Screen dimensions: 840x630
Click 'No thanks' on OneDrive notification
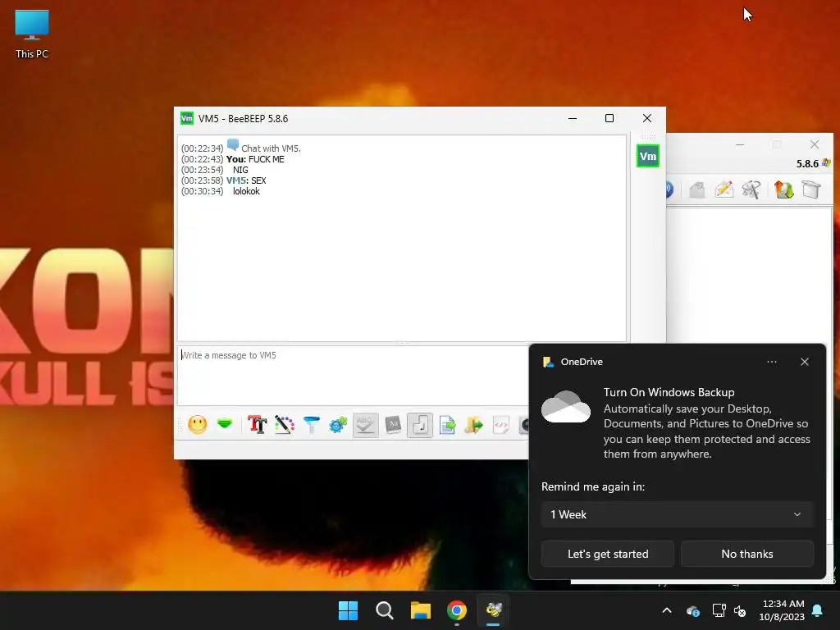click(x=746, y=554)
